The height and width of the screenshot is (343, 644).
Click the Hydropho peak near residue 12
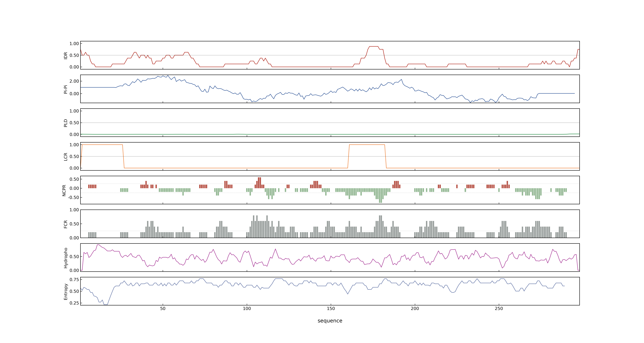(x=98, y=245)
